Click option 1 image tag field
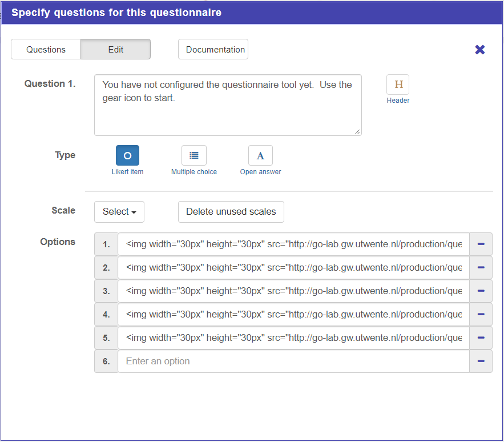This screenshot has height=442, width=504. [x=293, y=244]
